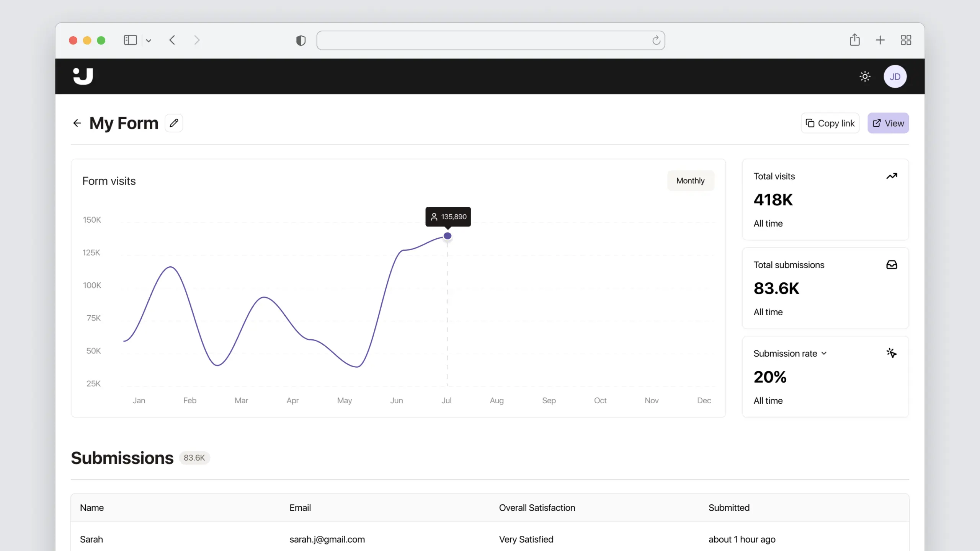Image resolution: width=980 pixels, height=551 pixels.
Task: Click the Copy link button
Action: point(830,123)
